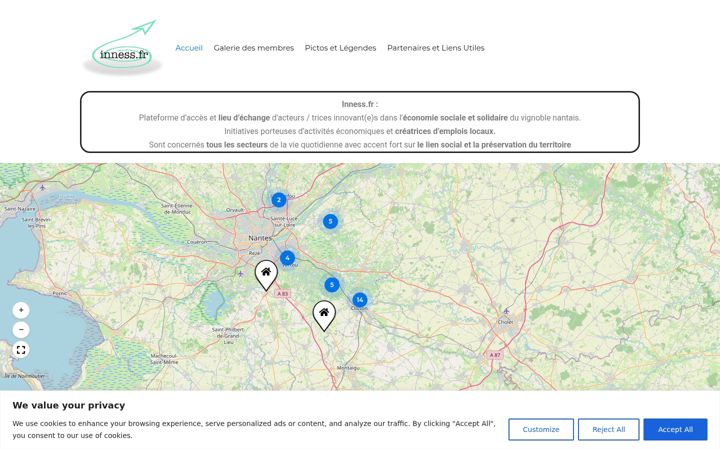Click 'We value your privacy' heading
Image resolution: width=720 pixels, height=450 pixels.
coord(69,405)
